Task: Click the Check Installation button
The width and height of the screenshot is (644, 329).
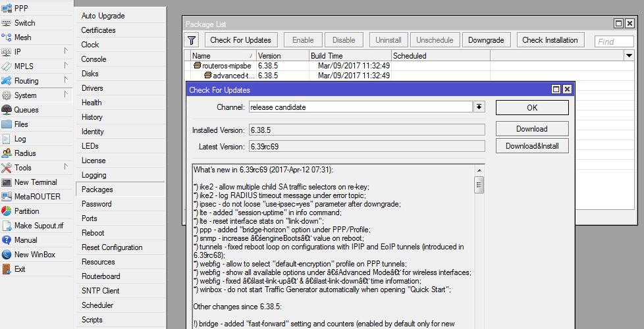Action: tap(550, 40)
